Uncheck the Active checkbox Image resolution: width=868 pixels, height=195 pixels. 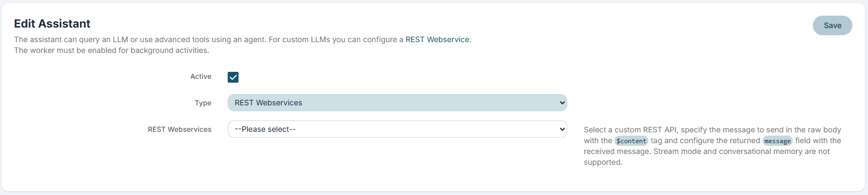233,77
